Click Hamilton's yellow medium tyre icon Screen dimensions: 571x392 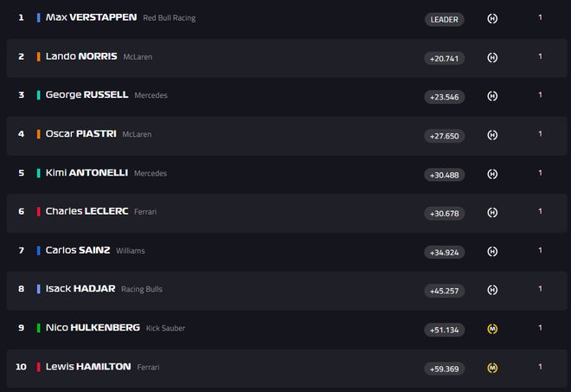(x=492, y=368)
